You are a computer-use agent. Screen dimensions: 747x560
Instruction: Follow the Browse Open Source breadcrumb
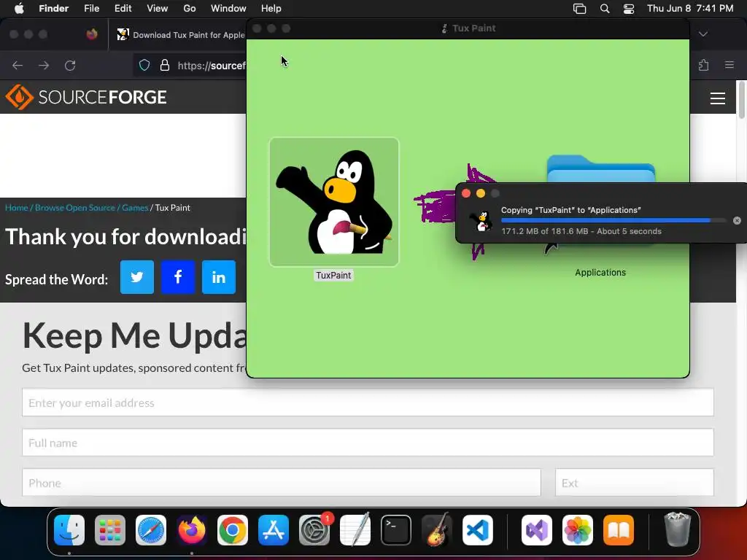[75, 208]
